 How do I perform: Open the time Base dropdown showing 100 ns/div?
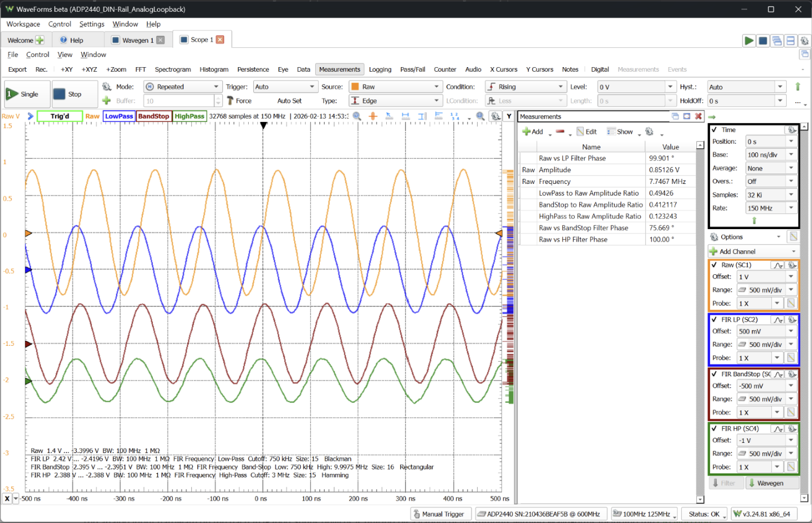[x=770, y=155]
